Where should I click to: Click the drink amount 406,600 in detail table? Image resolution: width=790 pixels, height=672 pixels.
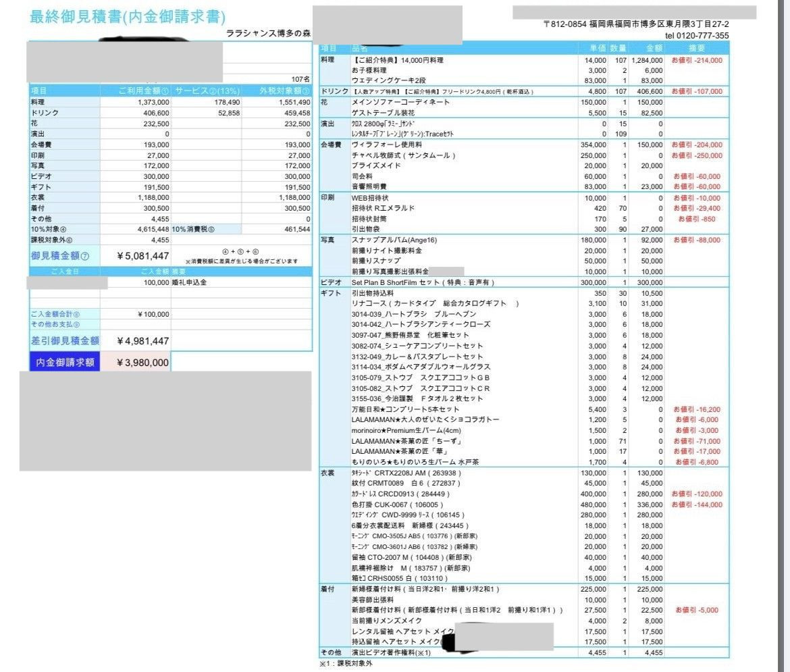point(650,92)
